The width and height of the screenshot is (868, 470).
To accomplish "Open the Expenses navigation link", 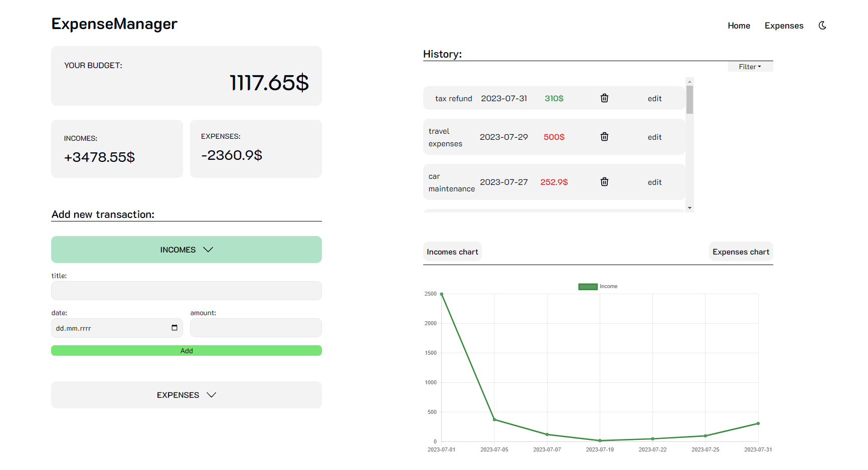I will pos(784,25).
